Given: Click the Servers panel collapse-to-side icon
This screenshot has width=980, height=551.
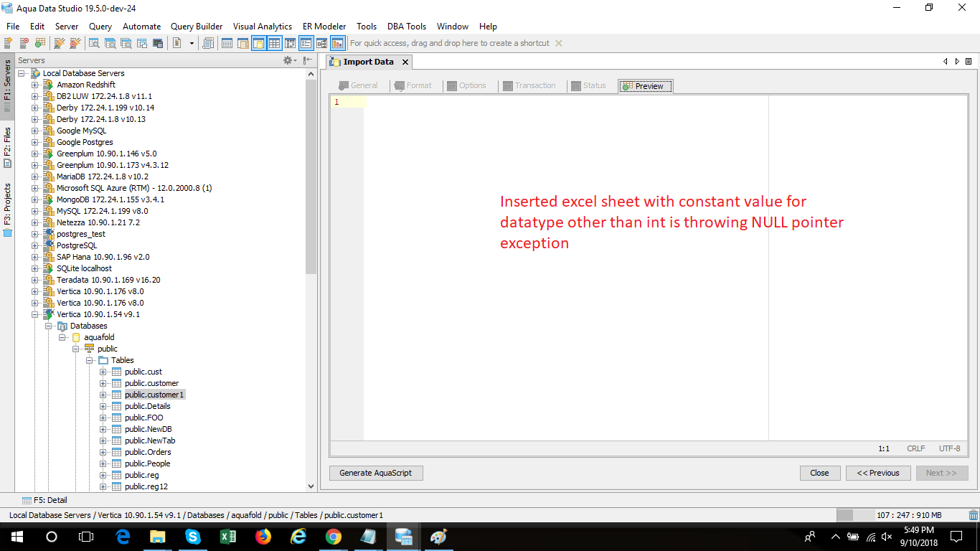Looking at the screenshot, I should pyautogui.click(x=308, y=61).
